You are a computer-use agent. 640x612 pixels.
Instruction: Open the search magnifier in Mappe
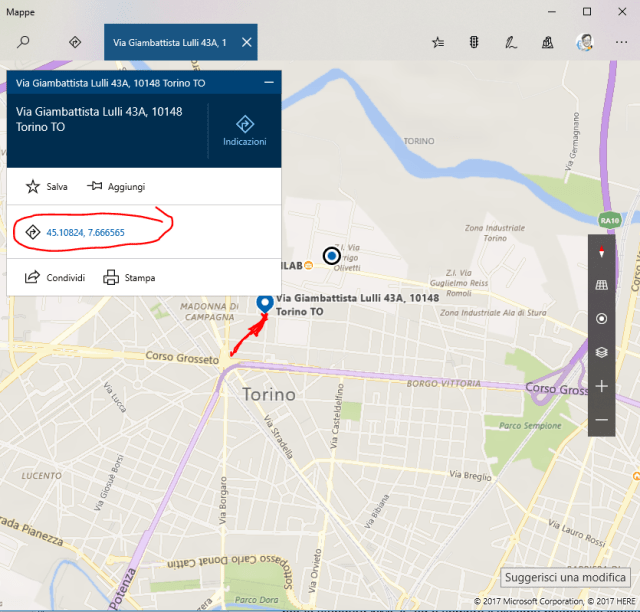point(23,42)
